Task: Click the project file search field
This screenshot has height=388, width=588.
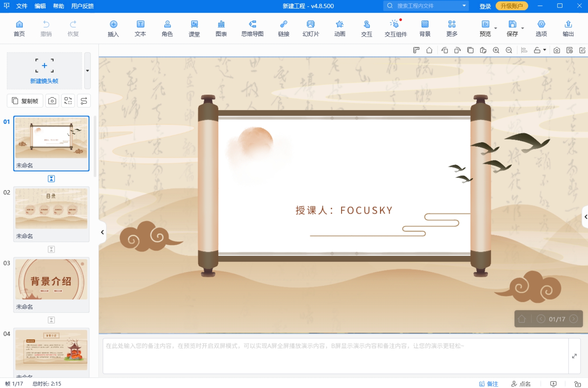Action: pyautogui.click(x=426, y=6)
